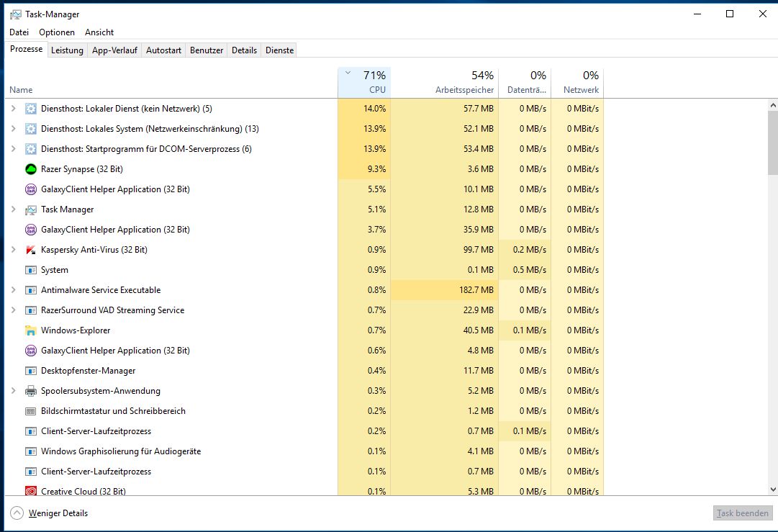The height and width of the screenshot is (532, 778).
Task: Sort by the Name column header
Action: pyautogui.click(x=171, y=83)
